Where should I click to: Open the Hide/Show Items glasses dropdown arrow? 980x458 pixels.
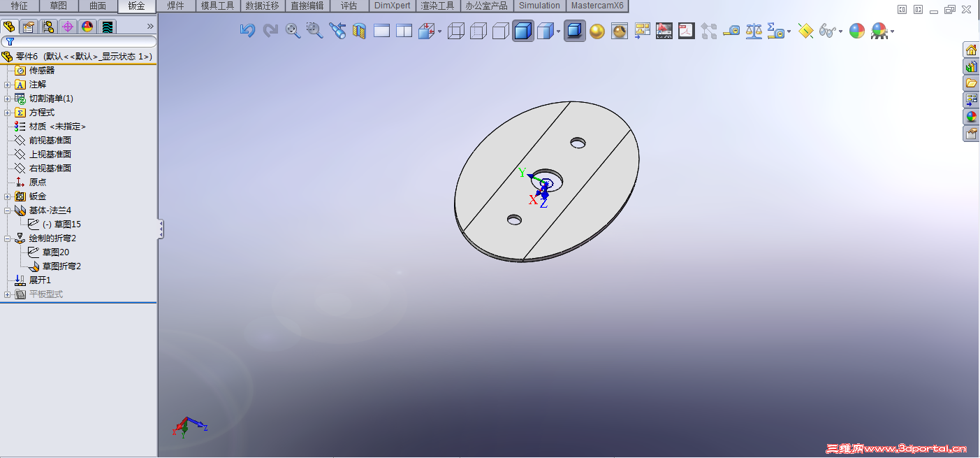point(841,31)
